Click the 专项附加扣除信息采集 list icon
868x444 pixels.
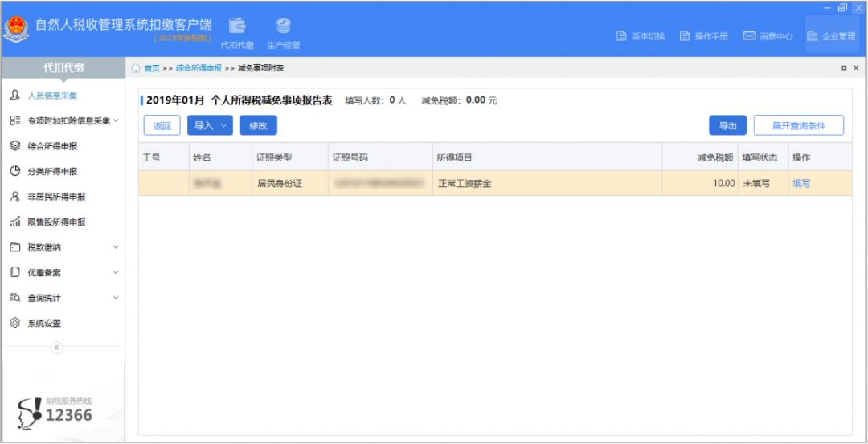pyautogui.click(x=15, y=120)
